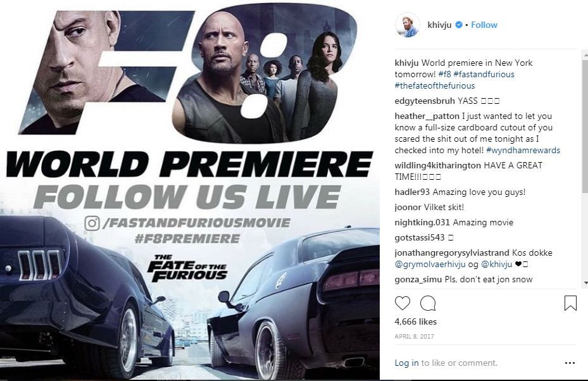Viewport: 588px width, 381px height.
Task: Open the #wyndhamrewards hashtag link
Action: [523, 151]
